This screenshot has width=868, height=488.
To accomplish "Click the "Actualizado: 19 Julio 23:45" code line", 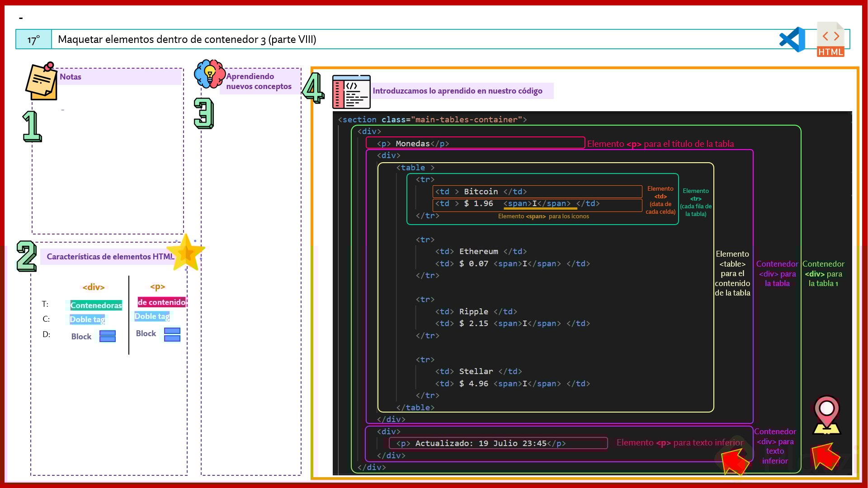I will (481, 444).
